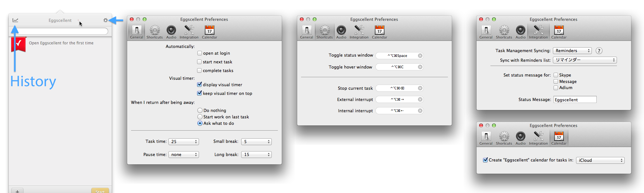Image resolution: width=644 pixels, height=193 pixels.
Task: Click the plus add-task button
Action: click(x=17, y=191)
